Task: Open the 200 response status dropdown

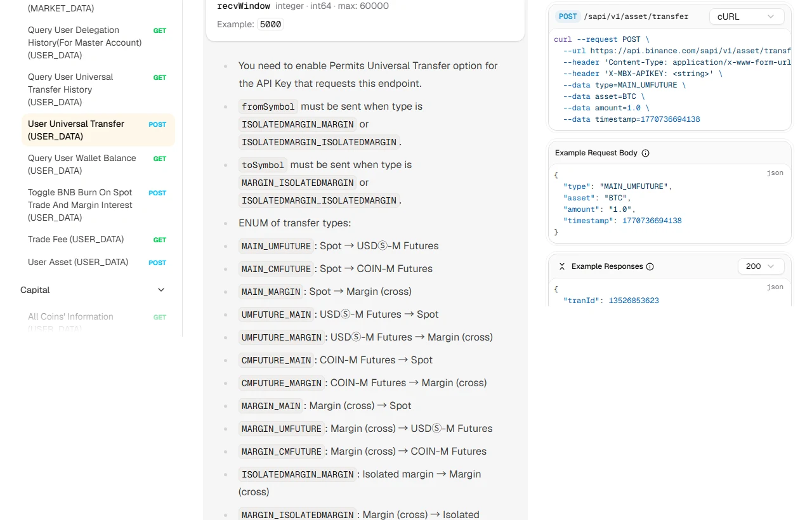Action: pyautogui.click(x=761, y=266)
